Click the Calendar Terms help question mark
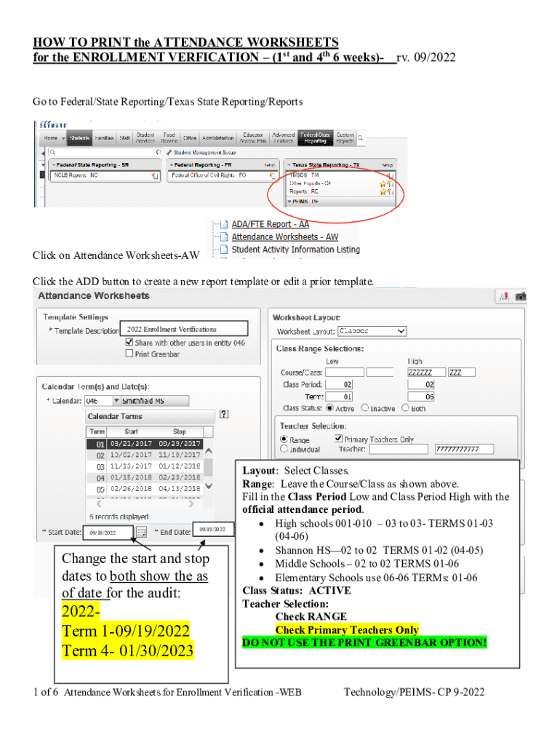Screen dimensions: 560x745 pos(224,413)
